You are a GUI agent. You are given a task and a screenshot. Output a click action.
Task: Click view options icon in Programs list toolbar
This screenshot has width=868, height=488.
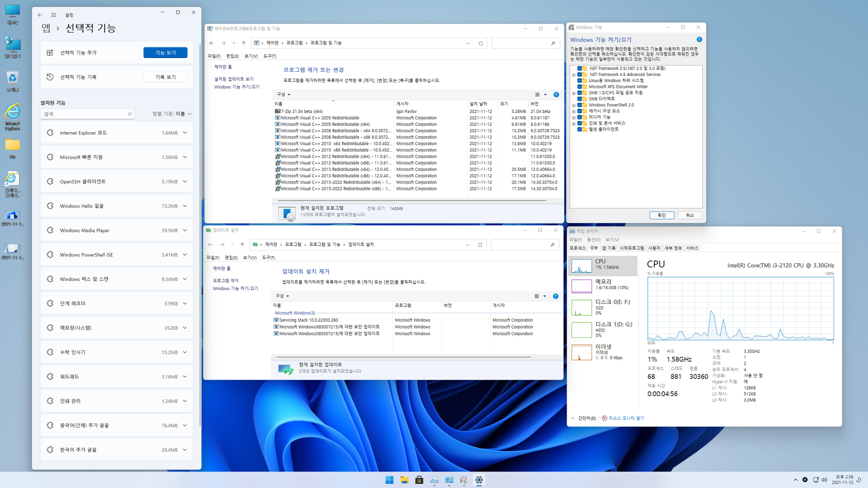(537, 94)
